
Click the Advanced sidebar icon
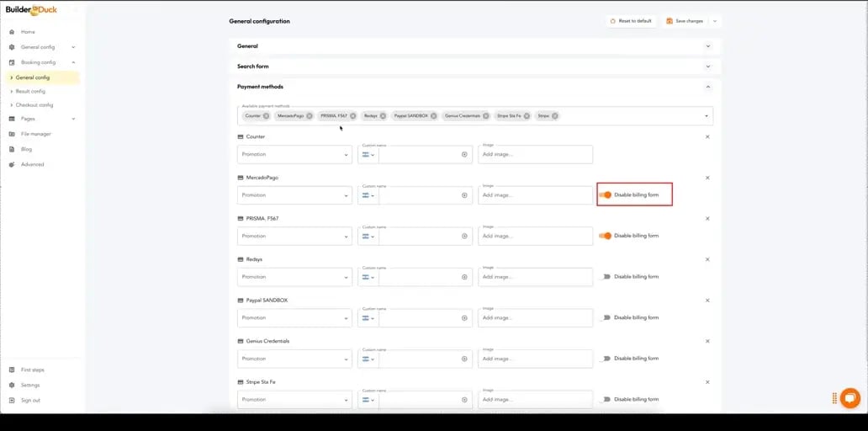tap(12, 164)
